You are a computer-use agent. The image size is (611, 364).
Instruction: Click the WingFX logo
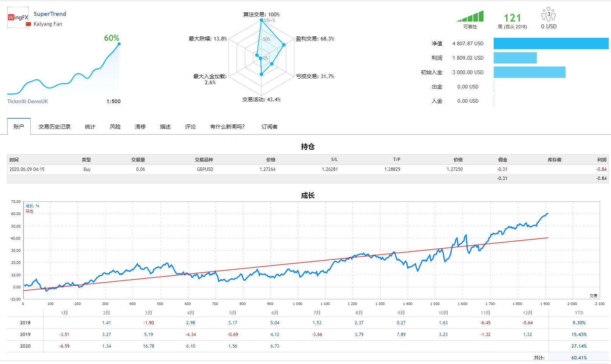pos(17,17)
